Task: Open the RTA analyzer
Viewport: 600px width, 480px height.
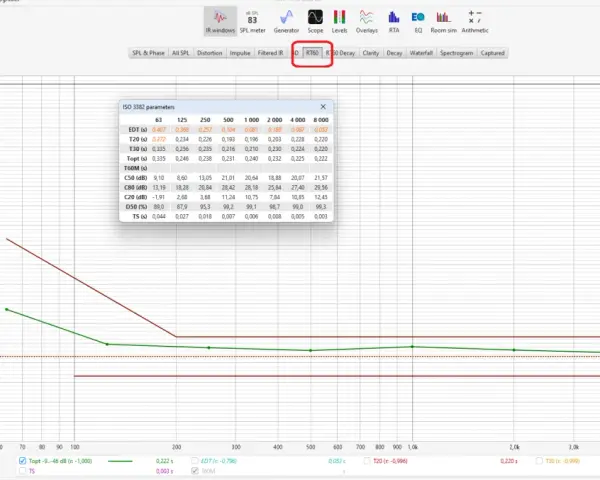Action: click(x=394, y=21)
